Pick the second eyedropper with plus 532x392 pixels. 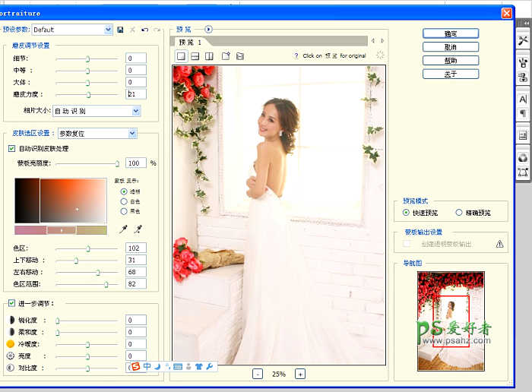[x=138, y=229]
